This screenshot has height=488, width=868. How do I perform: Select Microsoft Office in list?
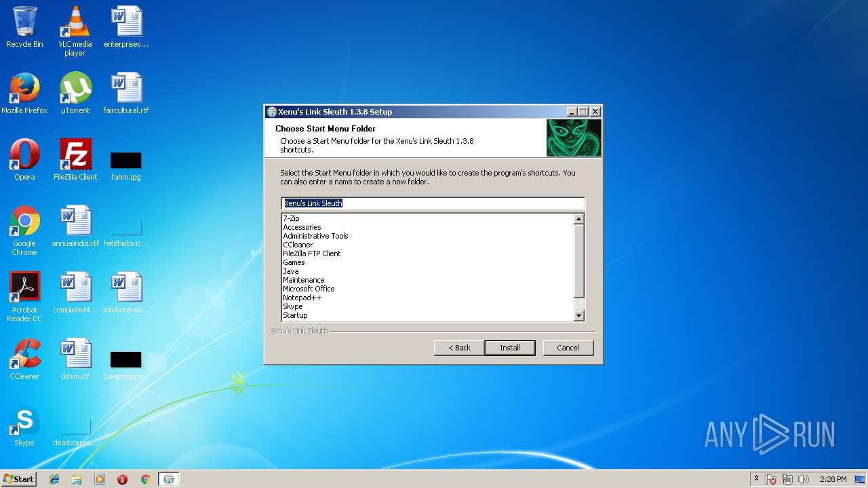pos(309,289)
